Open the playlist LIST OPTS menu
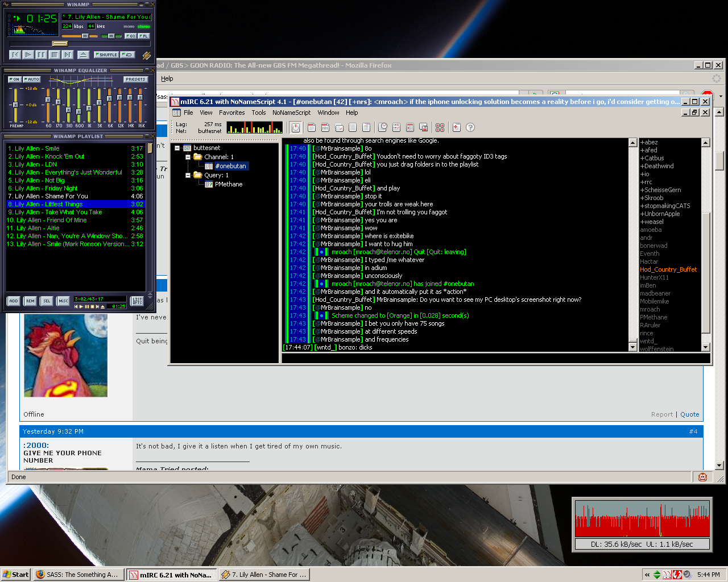 pos(137,301)
